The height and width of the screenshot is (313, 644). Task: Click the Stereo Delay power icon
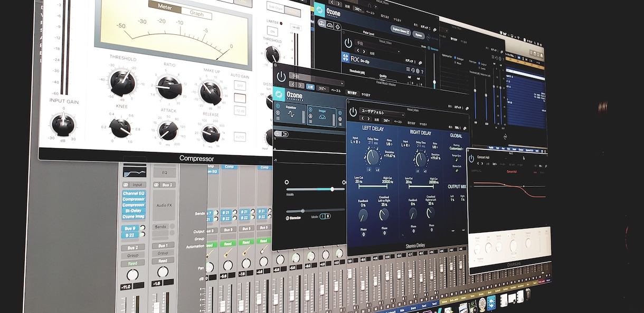pyautogui.click(x=352, y=112)
